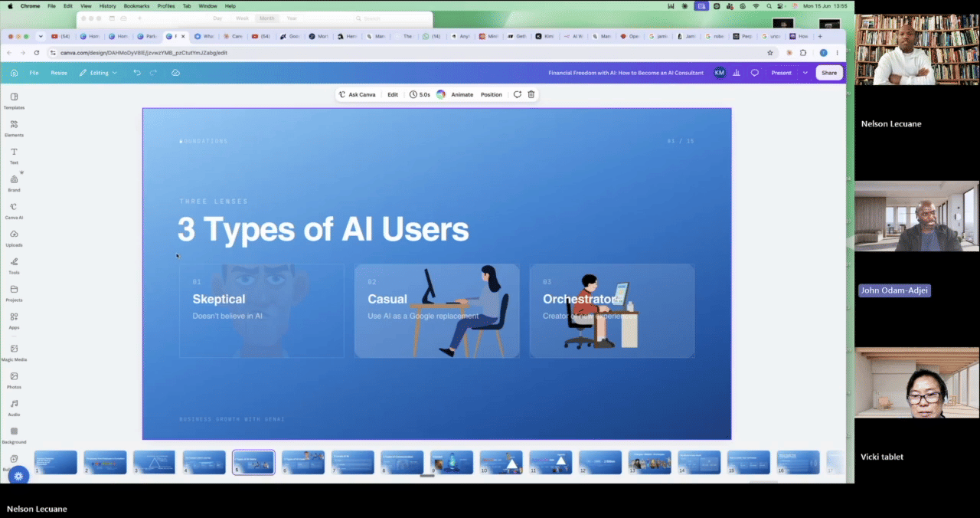The width and height of the screenshot is (980, 518).
Task: Open the Magic Media panel
Action: [14, 352]
